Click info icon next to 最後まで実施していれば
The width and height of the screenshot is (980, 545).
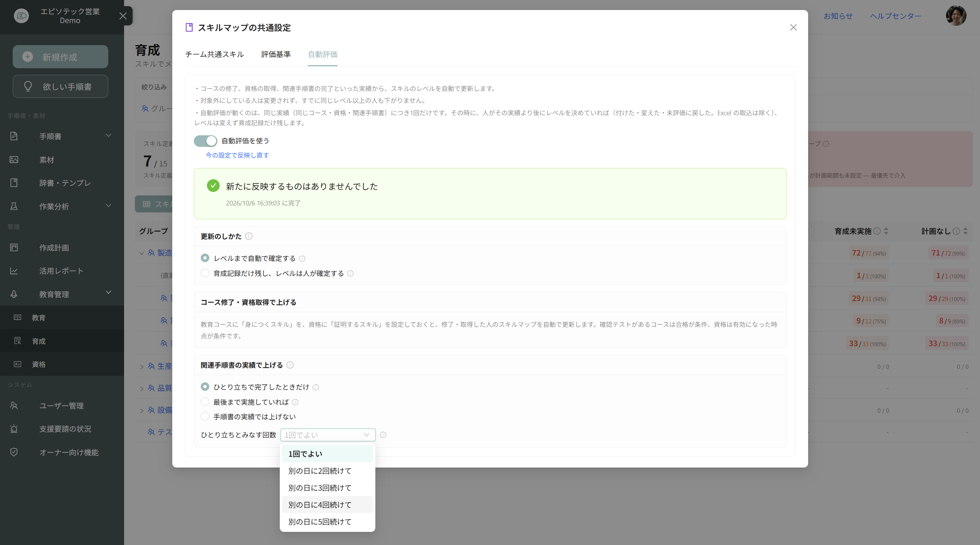pyautogui.click(x=295, y=402)
